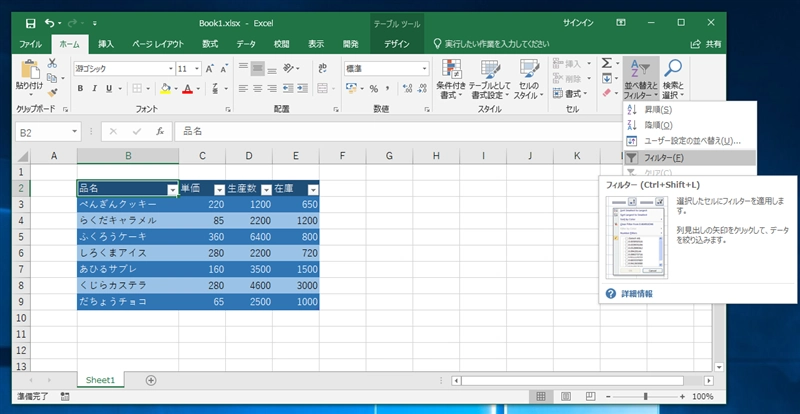Click the borders grid icon

(137, 88)
